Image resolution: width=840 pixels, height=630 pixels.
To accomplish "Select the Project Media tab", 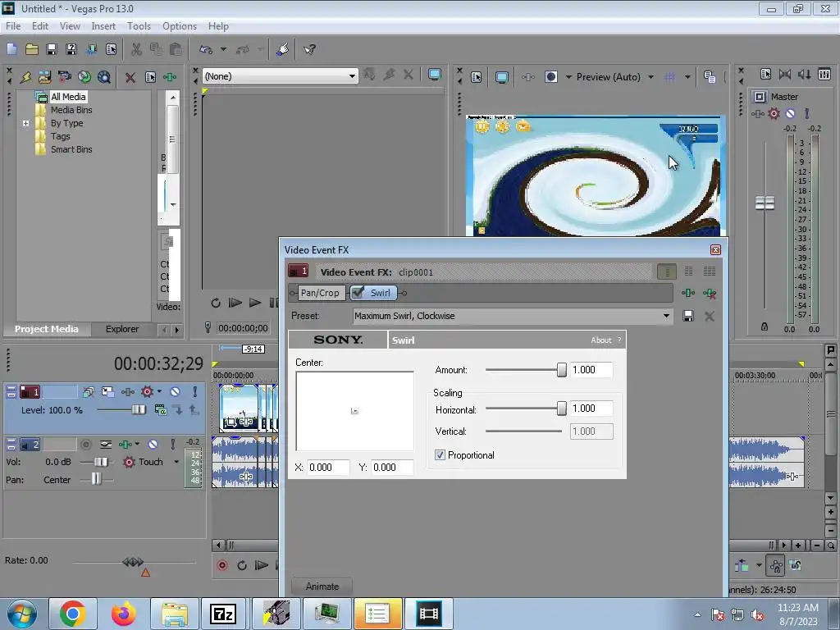I will [47, 329].
